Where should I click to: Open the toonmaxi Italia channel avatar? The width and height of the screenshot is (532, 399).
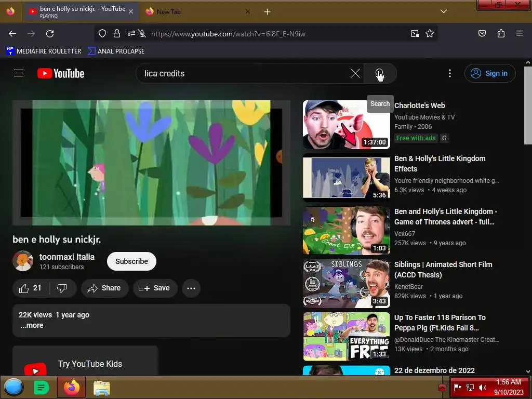23,261
